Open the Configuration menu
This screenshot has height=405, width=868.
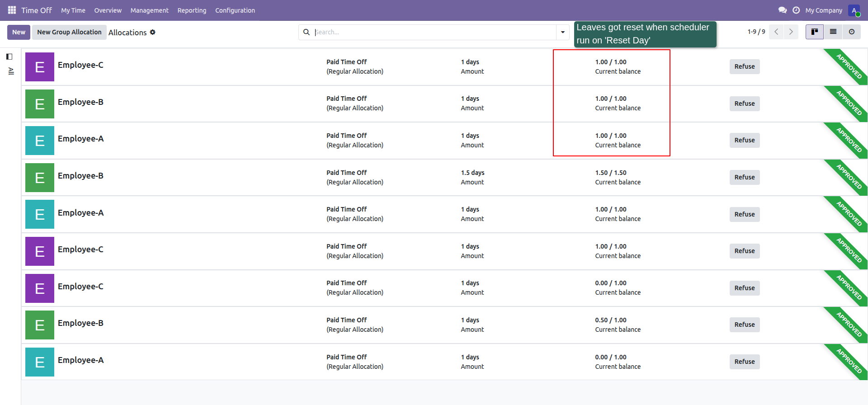[x=235, y=10]
